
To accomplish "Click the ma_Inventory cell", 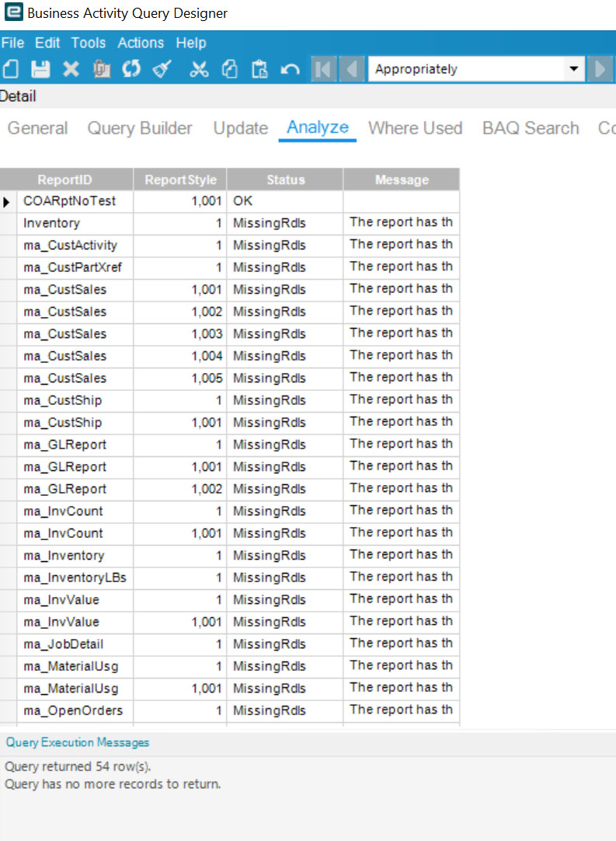I will [x=75, y=556].
